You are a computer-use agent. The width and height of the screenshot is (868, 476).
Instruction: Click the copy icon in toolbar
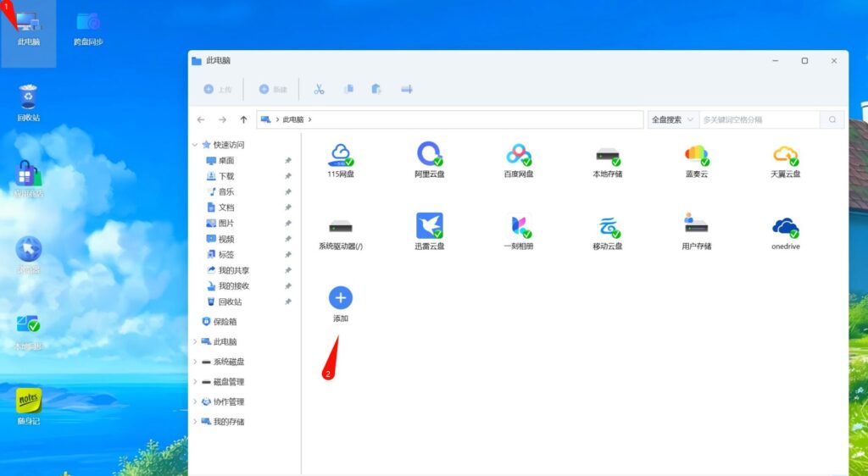tap(348, 89)
